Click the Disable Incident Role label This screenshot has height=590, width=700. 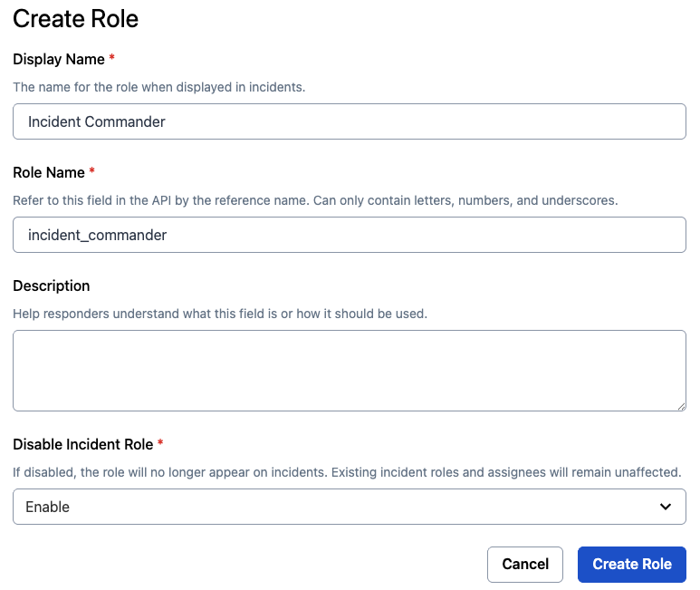coord(82,444)
